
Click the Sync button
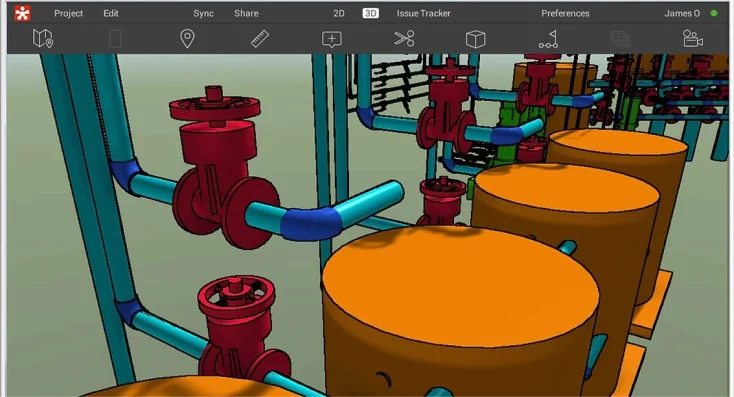[204, 14]
